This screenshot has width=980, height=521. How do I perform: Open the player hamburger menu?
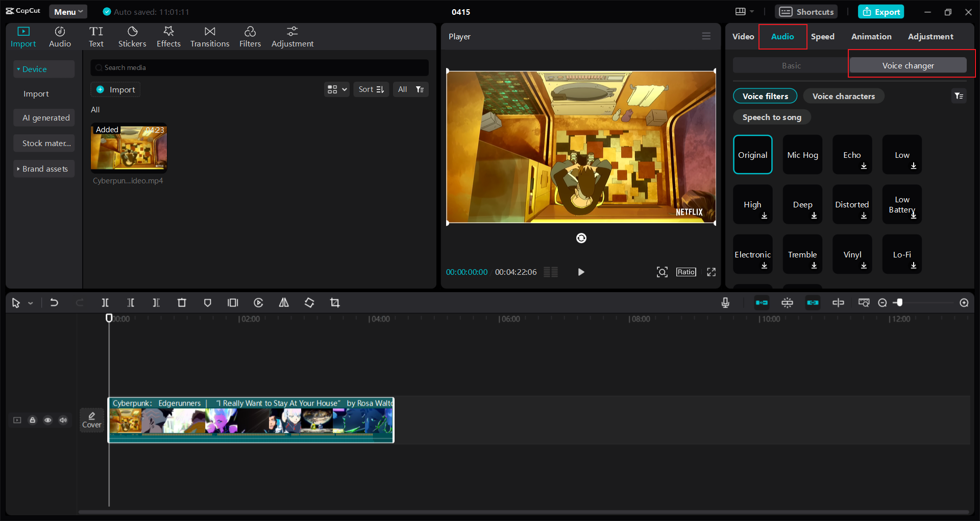click(706, 36)
